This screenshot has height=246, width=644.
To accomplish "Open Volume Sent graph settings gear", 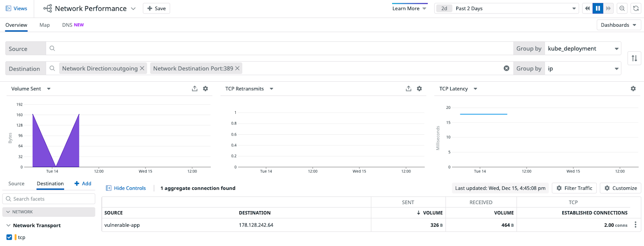I will point(205,89).
